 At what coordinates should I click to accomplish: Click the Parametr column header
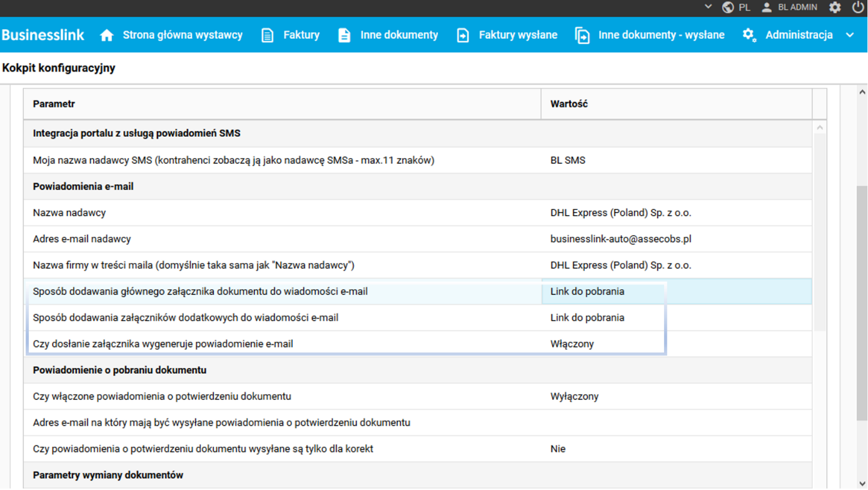click(54, 104)
